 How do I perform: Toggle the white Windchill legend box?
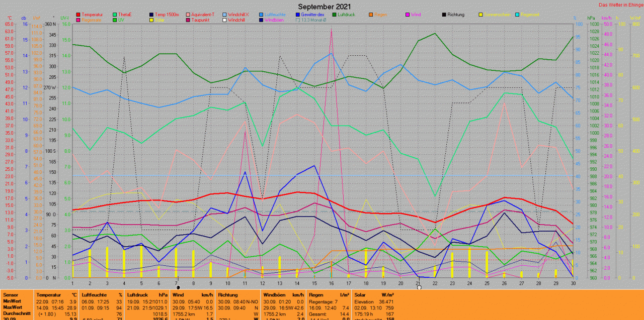pyautogui.click(x=224, y=21)
